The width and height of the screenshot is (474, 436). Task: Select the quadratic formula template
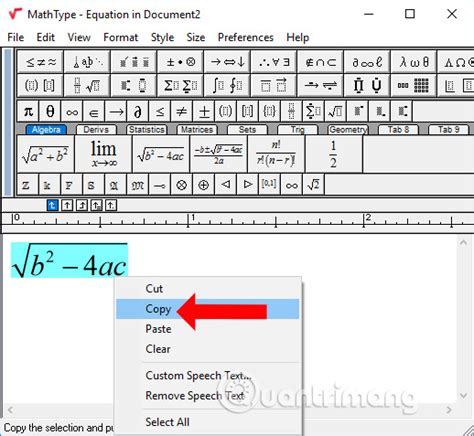[x=219, y=154]
